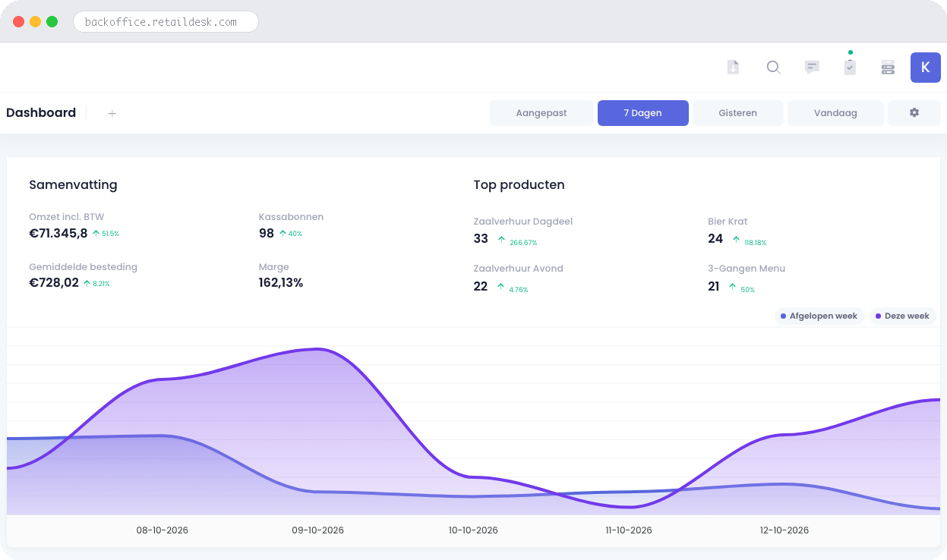Click the 51.5% omzet change indicator

point(106,234)
